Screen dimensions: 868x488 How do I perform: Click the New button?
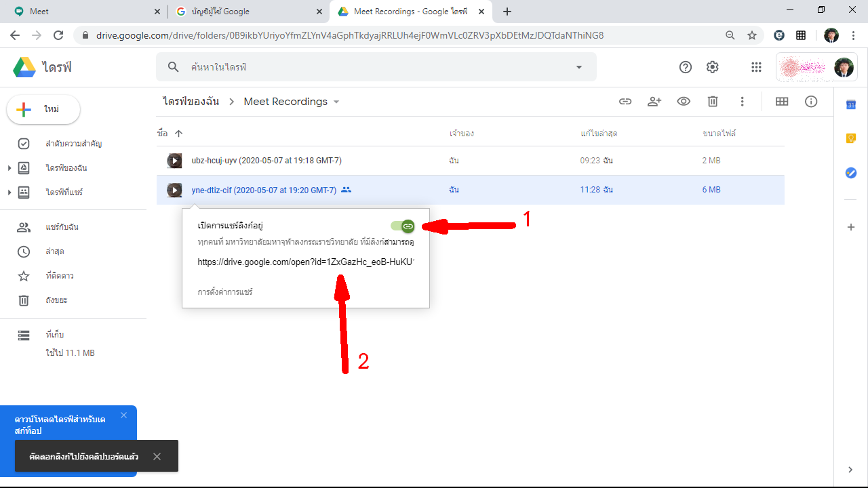point(43,110)
